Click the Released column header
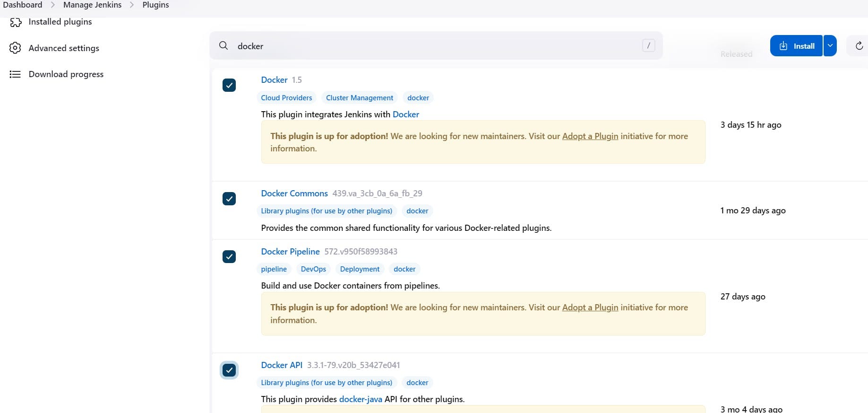Image resolution: width=868 pixels, height=413 pixels. click(736, 54)
